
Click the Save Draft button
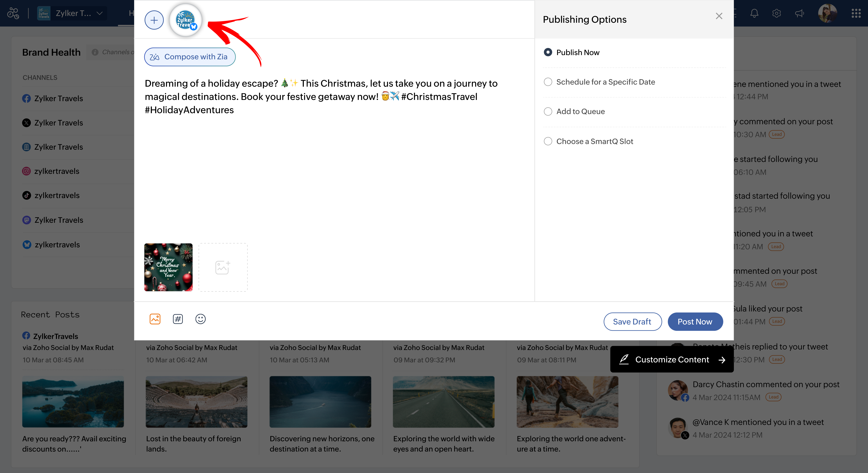[x=632, y=322]
